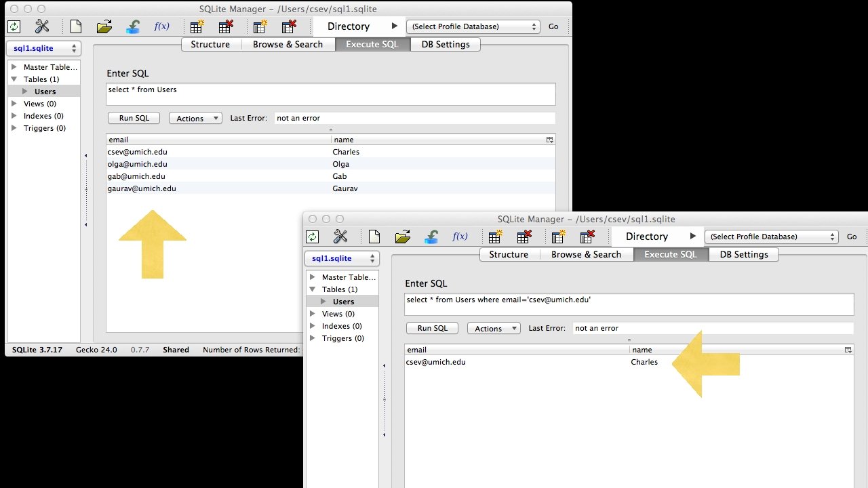Expand Views (0) triangle in front window
Screen dimensions: 868x488
(312, 314)
